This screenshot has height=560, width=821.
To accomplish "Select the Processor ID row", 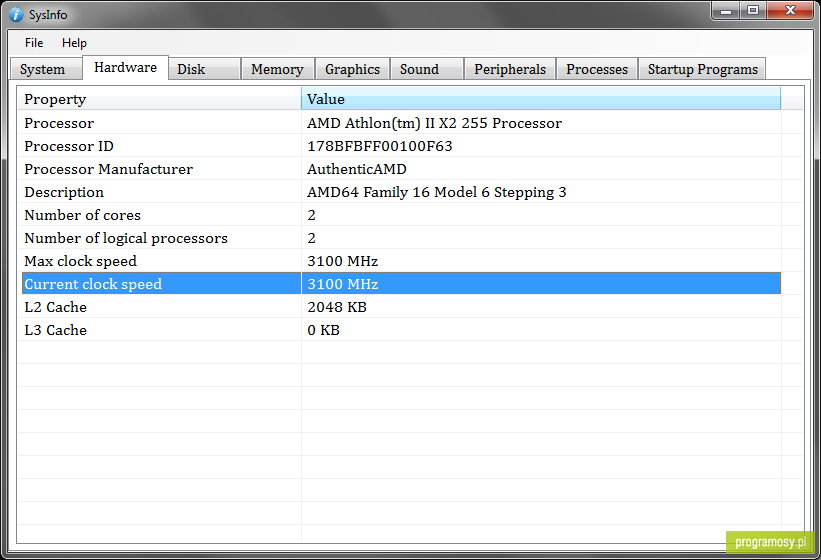I will tap(401, 146).
